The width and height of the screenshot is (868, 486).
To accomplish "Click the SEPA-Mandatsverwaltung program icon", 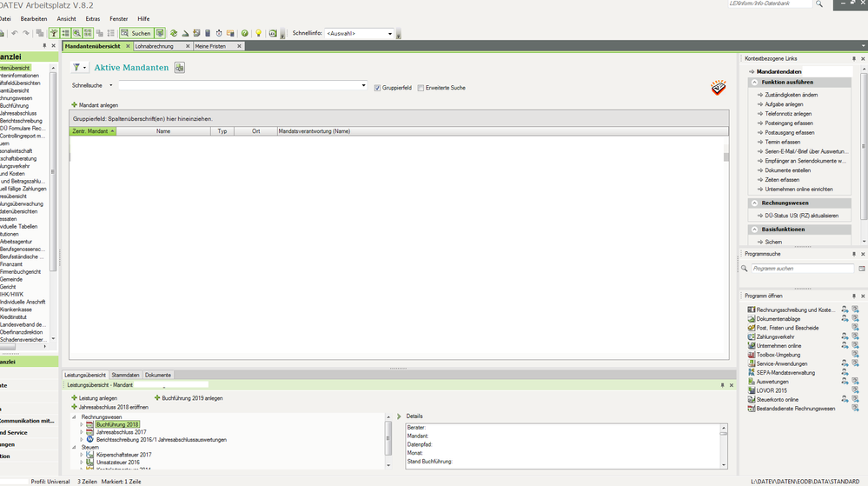I will pyautogui.click(x=752, y=372).
